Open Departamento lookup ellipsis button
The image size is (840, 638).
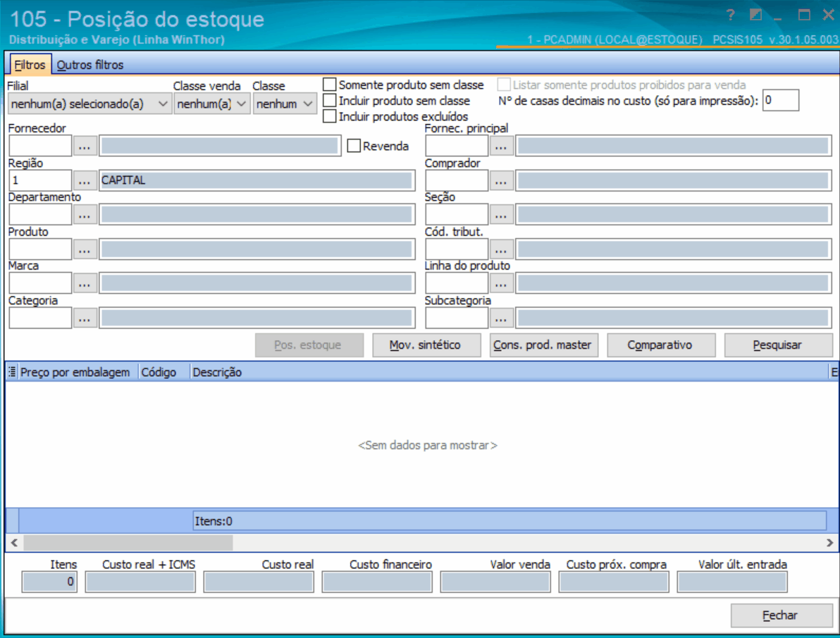coord(85,215)
